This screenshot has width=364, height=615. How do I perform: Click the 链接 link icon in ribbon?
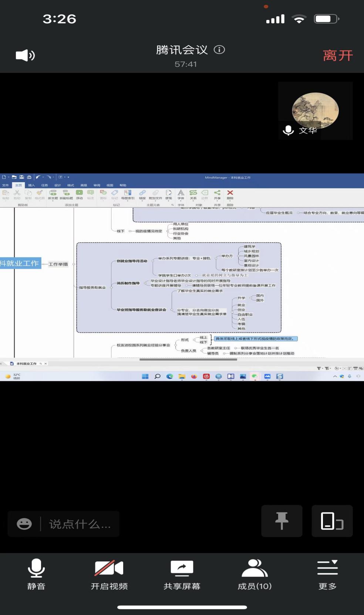(x=142, y=194)
